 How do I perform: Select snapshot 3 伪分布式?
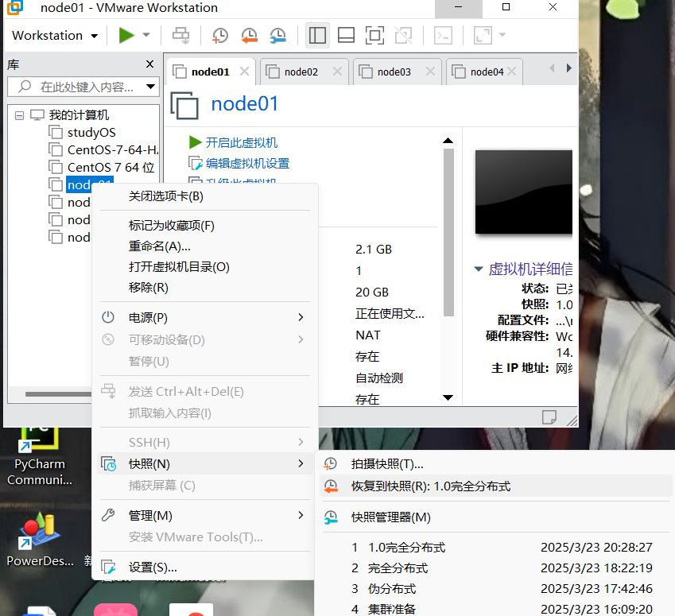[x=496, y=589]
